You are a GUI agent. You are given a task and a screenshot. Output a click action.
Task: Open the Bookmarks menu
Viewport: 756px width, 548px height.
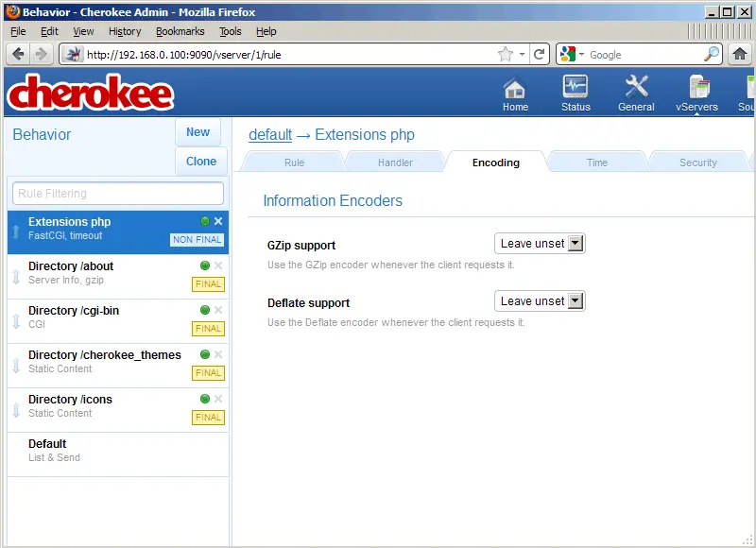(x=180, y=31)
